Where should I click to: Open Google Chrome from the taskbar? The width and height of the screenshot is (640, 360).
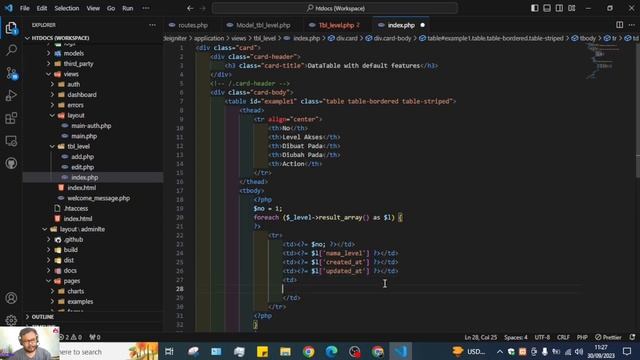pos(309,351)
